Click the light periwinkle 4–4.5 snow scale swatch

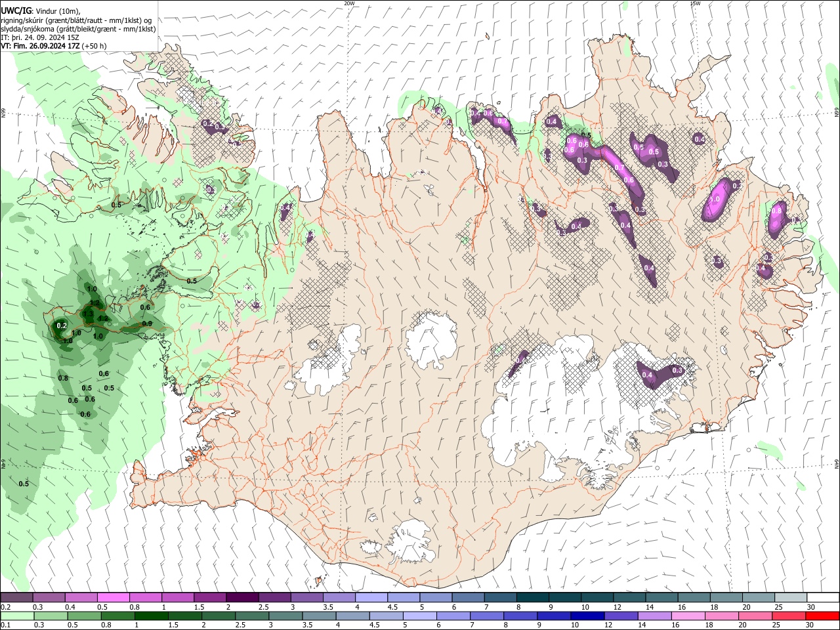(x=371, y=597)
